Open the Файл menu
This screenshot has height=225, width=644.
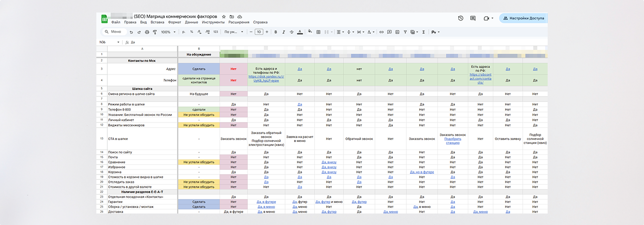(116, 22)
